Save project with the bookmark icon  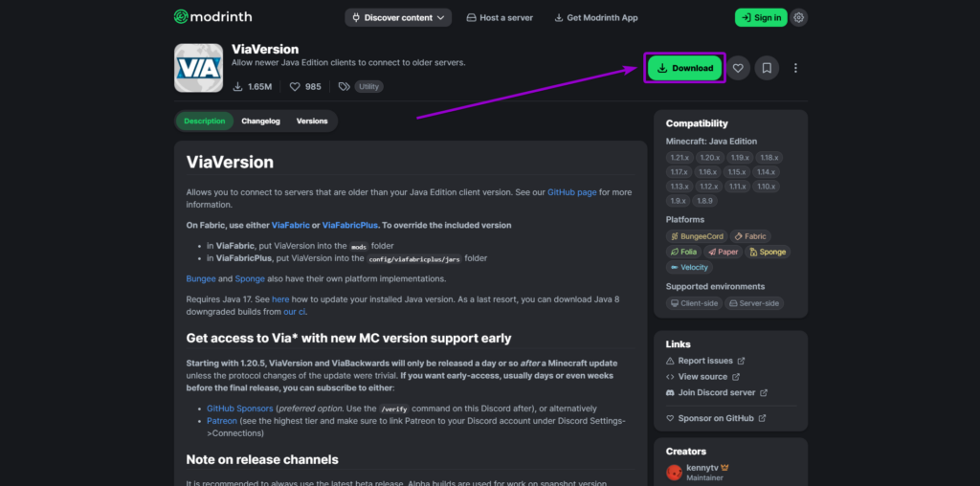(x=767, y=68)
